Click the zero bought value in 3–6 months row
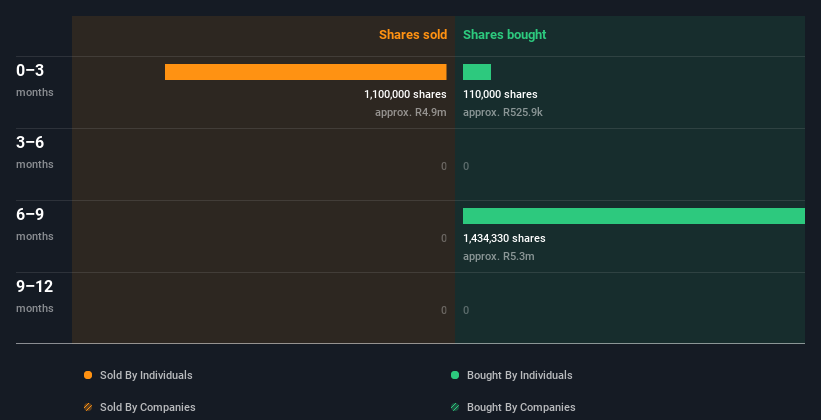The image size is (821, 420). pyautogui.click(x=466, y=167)
